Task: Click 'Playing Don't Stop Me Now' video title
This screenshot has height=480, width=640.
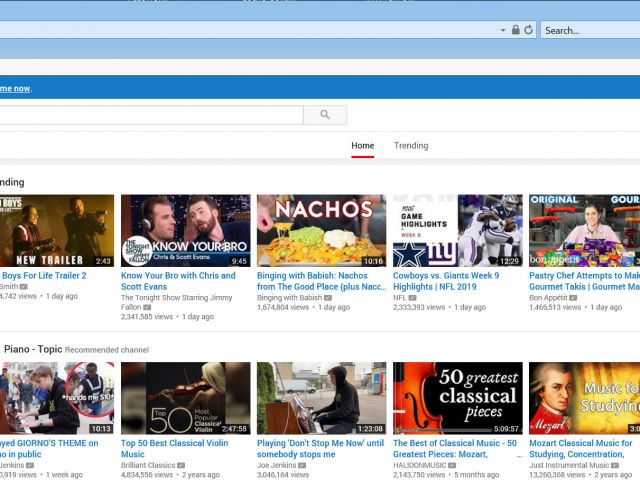Action: click(x=320, y=448)
